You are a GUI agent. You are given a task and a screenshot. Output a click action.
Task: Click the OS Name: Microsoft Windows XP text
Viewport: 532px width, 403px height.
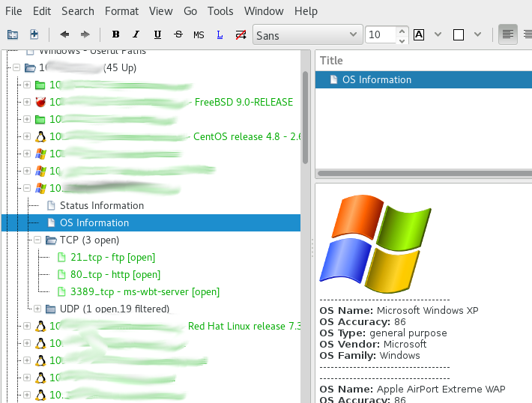click(x=399, y=310)
